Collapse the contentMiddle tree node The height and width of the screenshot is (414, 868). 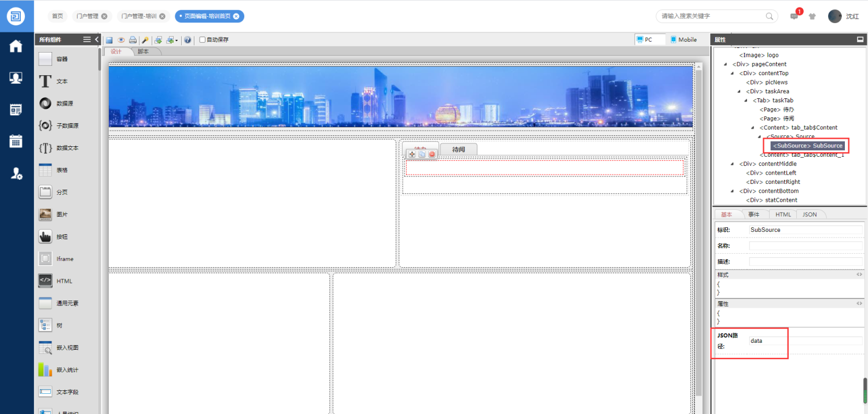[x=733, y=164]
